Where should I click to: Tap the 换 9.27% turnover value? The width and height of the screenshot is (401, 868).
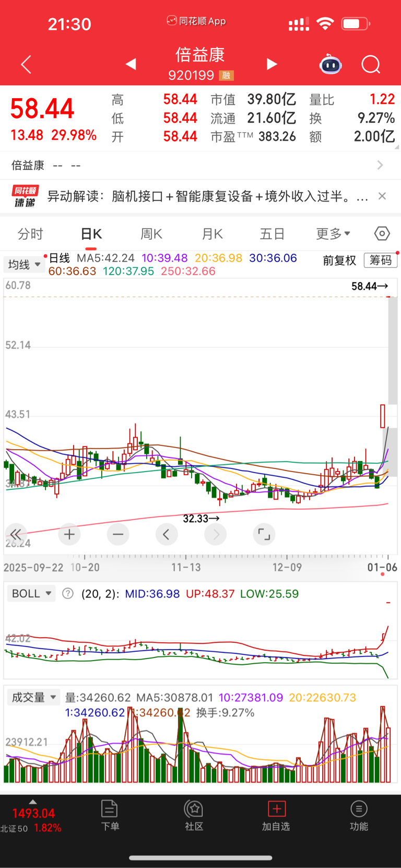click(x=376, y=118)
